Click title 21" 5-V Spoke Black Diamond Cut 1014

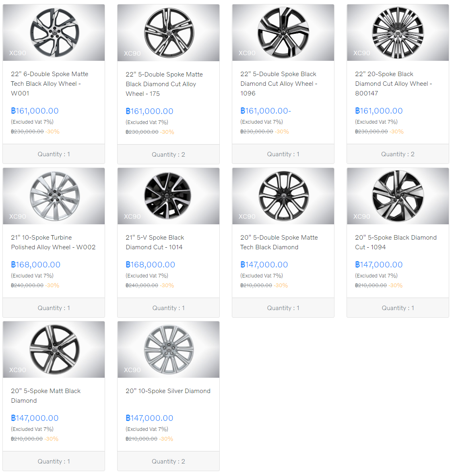click(155, 242)
